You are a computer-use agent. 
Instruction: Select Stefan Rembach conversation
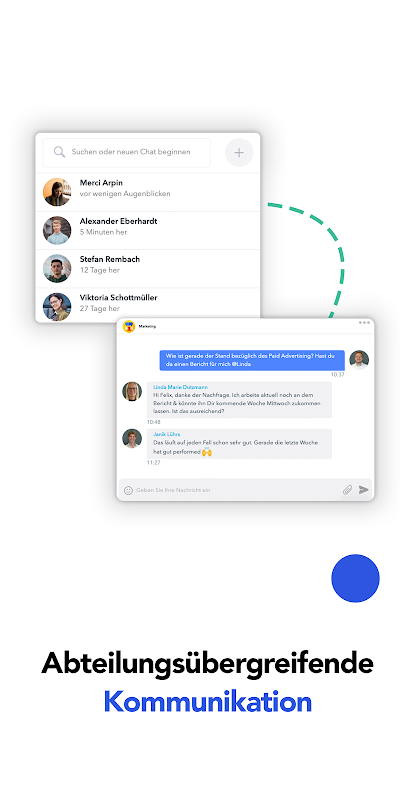[x=148, y=269]
